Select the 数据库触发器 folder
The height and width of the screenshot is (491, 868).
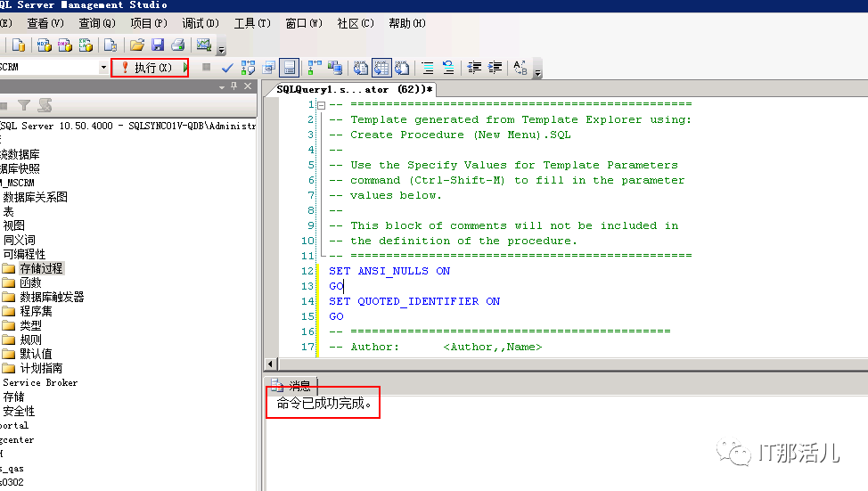pos(52,298)
